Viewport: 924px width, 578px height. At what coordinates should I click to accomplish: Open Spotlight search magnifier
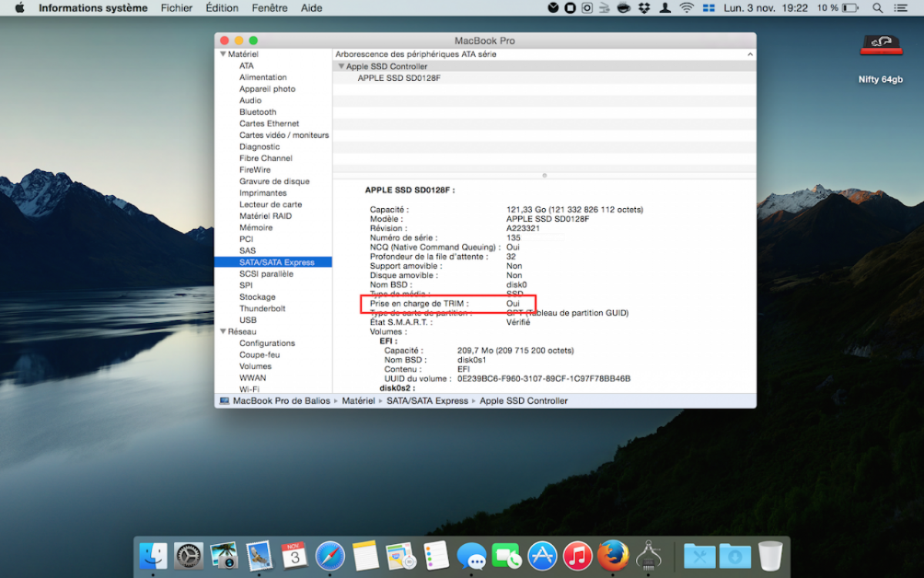pos(878,8)
